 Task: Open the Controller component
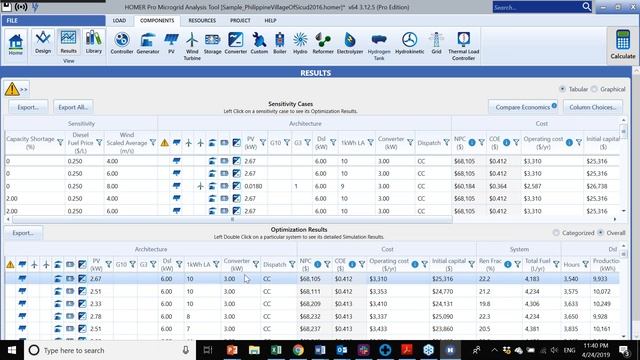122,43
